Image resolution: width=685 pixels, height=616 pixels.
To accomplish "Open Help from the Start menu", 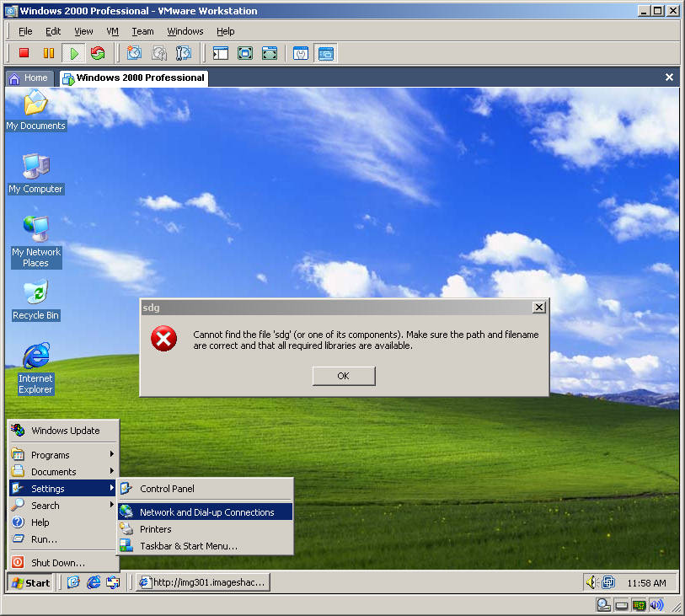I will 64,522.
